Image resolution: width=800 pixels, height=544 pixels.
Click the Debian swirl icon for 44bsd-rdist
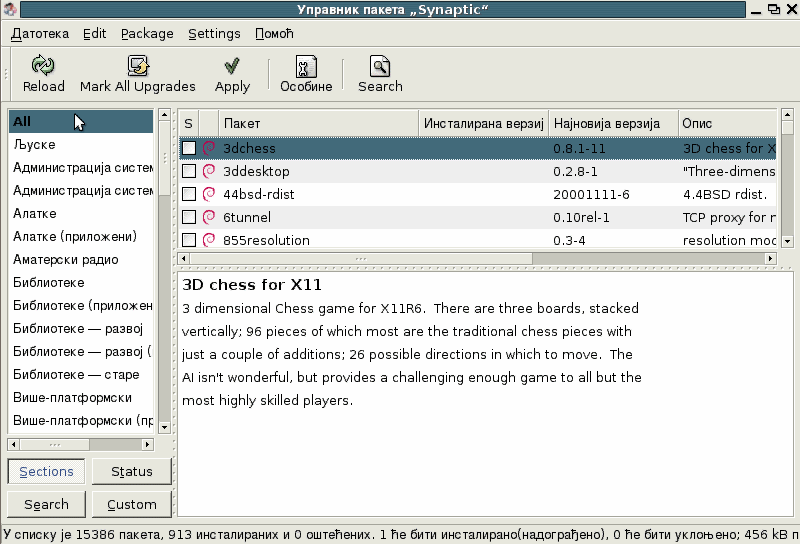[x=209, y=194]
